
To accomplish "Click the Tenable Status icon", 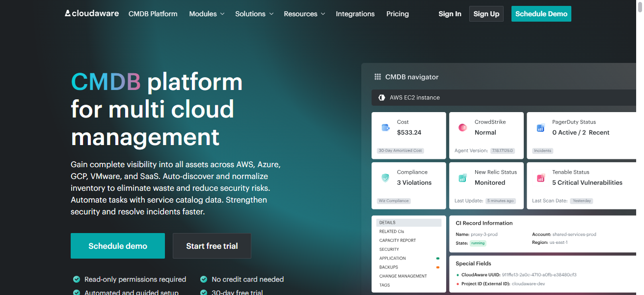I will (x=540, y=178).
